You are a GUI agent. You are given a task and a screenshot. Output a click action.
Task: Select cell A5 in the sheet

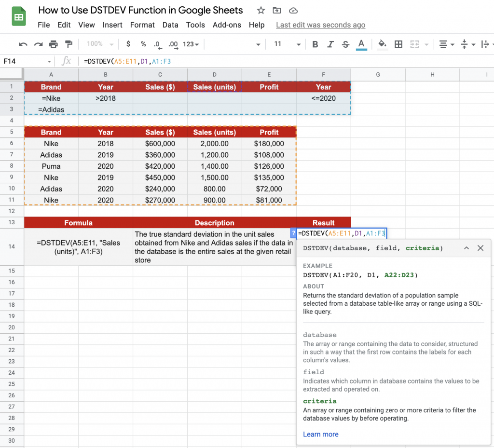[x=51, y=132]
